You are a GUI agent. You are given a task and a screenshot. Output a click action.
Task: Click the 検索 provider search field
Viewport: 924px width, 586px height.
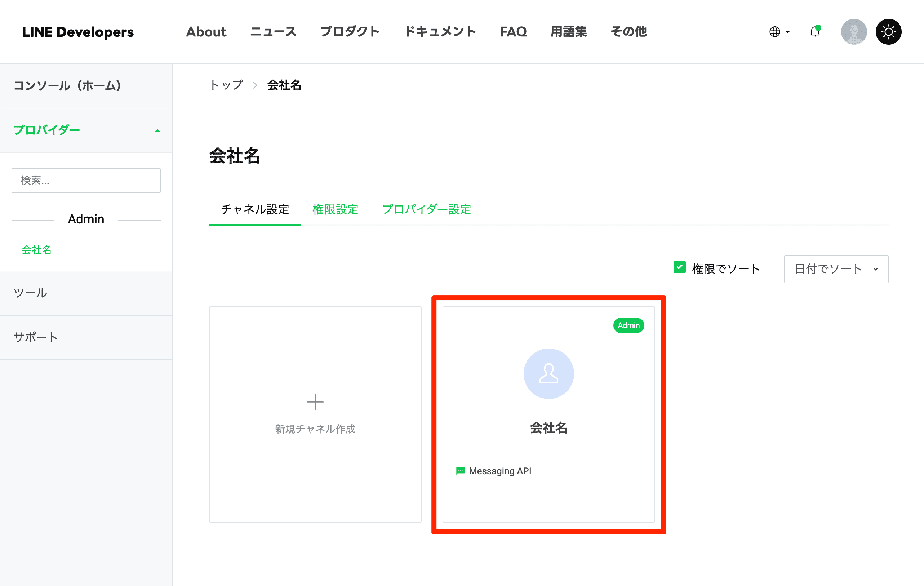(86, 180)
